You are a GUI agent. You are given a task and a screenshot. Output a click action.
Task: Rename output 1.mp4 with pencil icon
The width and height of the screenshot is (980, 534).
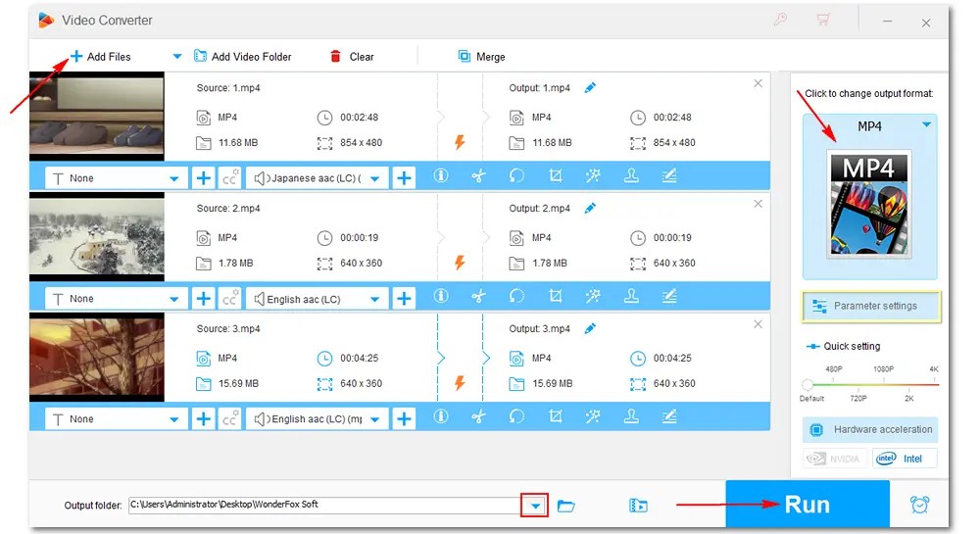point(590,88)
